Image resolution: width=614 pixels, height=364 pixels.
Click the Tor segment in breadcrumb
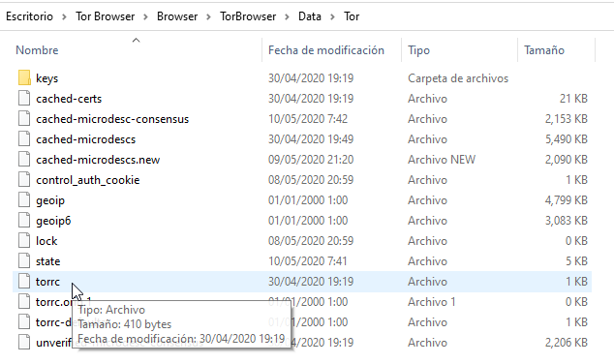[x=352, y=16]
